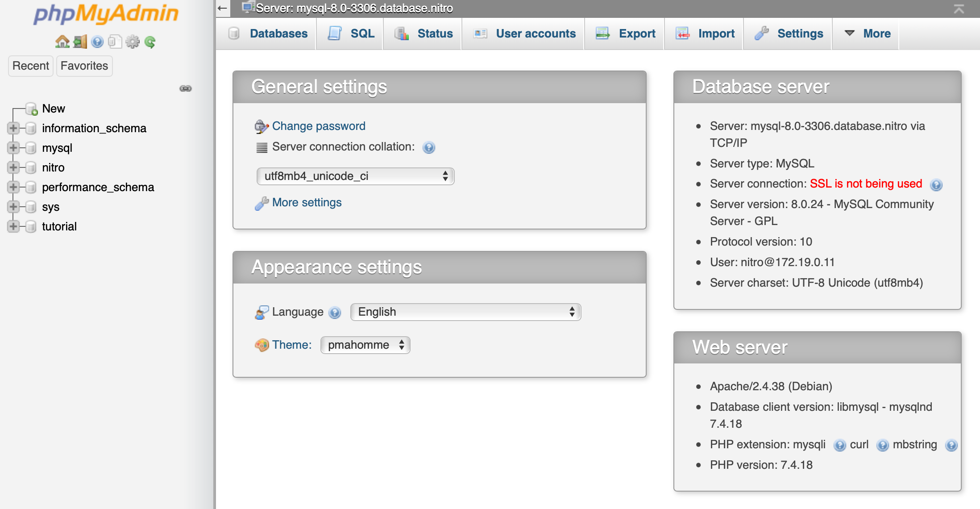Screen dimensions: 980x509
Task: Open the MySQL documentation pages icon in sidebar
Action: [115, 42]
